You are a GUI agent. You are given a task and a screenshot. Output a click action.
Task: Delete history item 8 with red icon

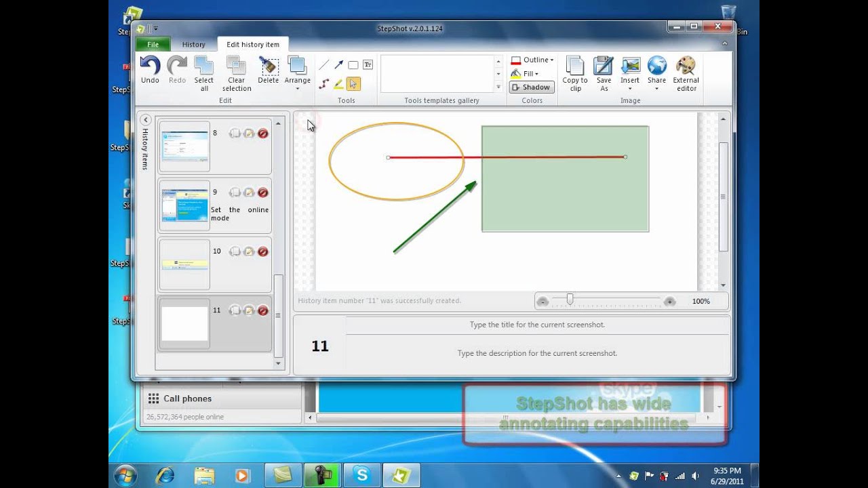tap(263, 134)
